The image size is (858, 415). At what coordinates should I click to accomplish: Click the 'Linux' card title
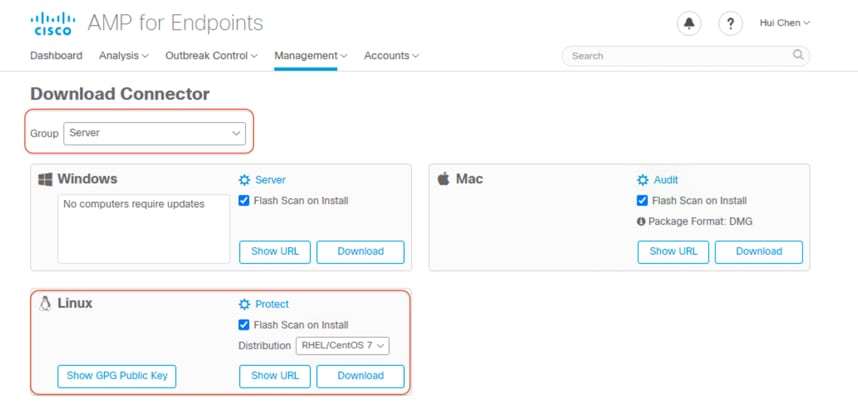click(x=75, y=303)
